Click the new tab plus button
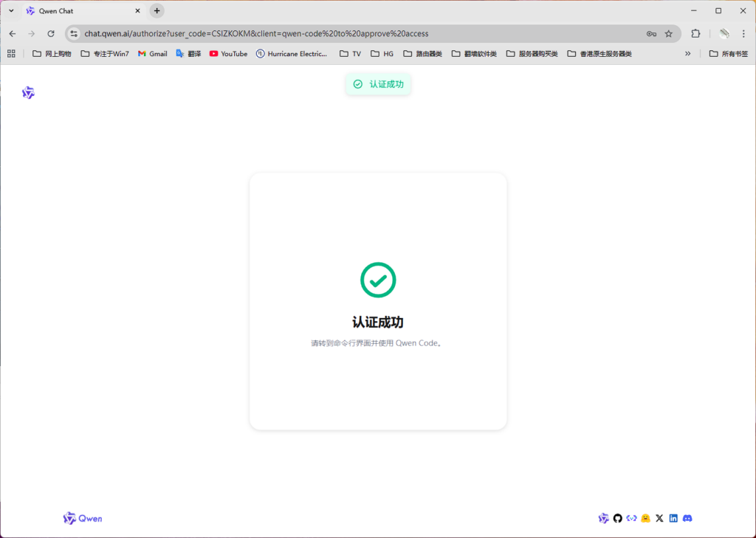756x538 pixels. coord(157,11)
